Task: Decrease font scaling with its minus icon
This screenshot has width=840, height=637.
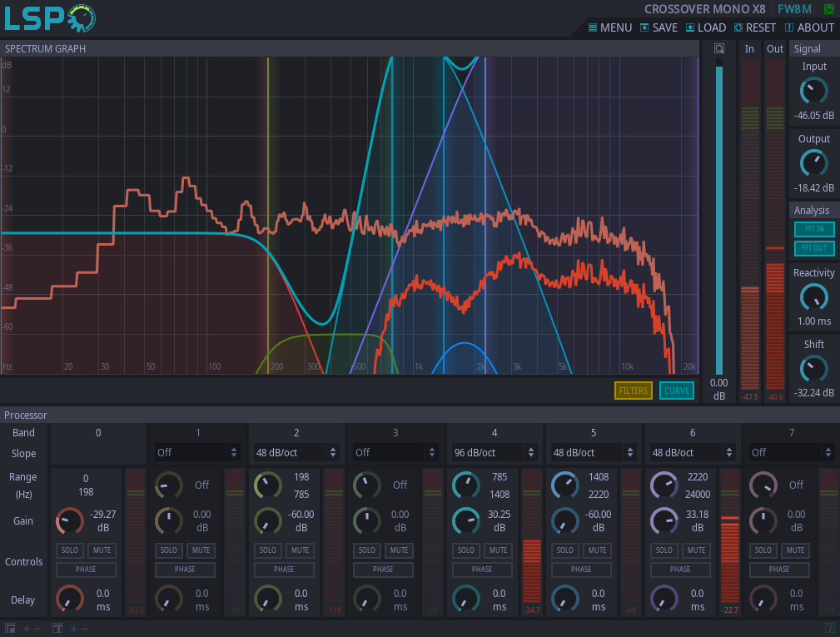Action: click(85, 629)
